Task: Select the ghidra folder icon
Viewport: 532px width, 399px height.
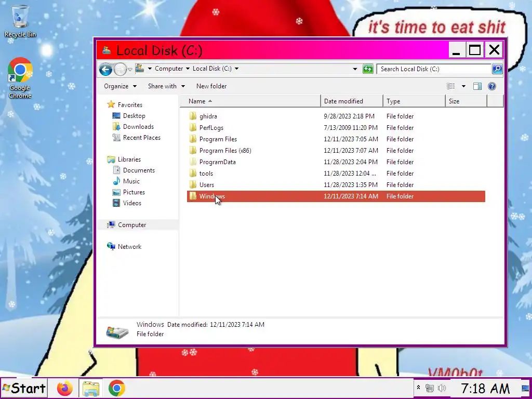Action: click(193, 116)
